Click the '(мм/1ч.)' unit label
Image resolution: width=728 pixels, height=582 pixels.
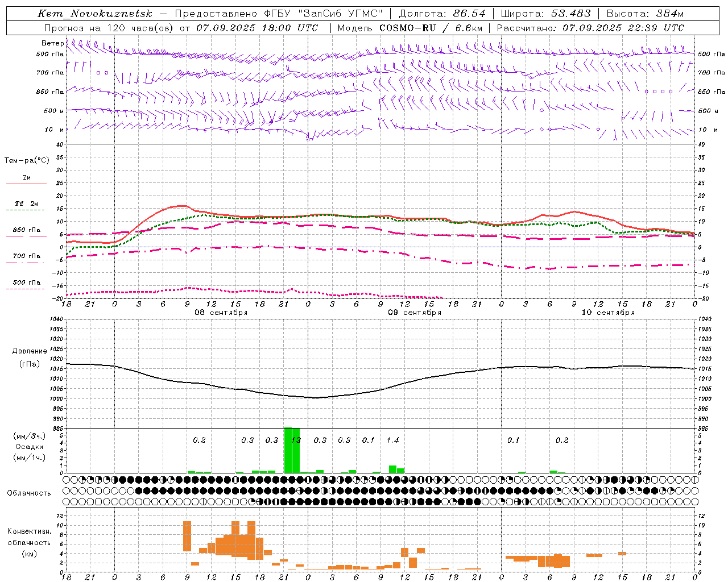point(30,458)
